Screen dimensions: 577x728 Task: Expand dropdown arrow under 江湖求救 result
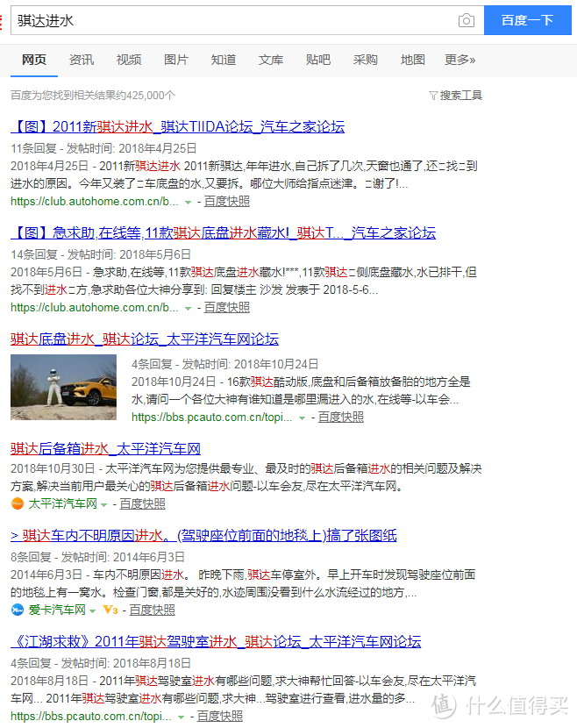click(181, 717)
